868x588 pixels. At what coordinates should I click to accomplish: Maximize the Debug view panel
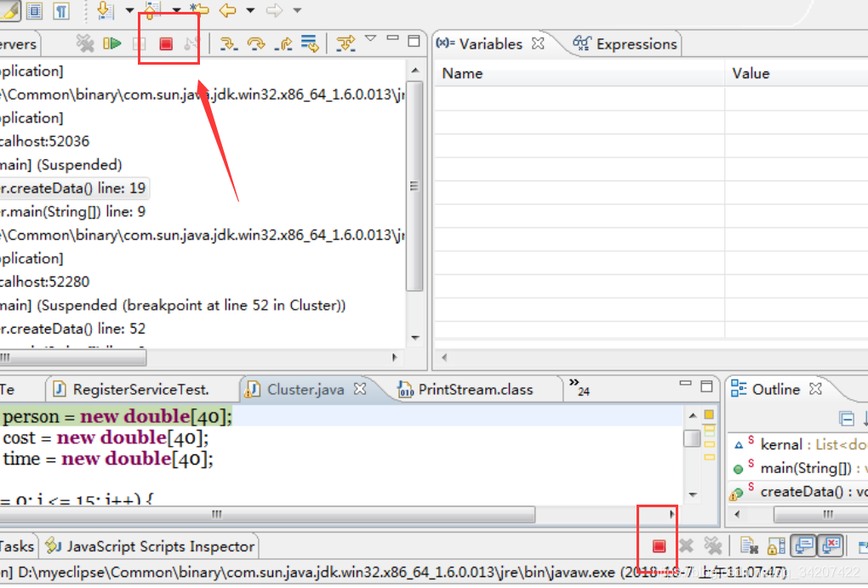point(414,40)
